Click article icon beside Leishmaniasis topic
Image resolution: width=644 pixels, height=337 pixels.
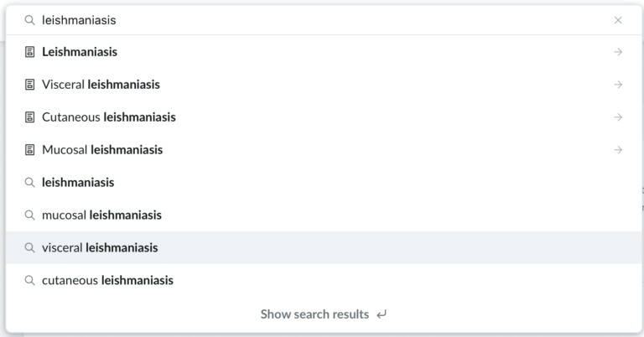coord(30,52)
